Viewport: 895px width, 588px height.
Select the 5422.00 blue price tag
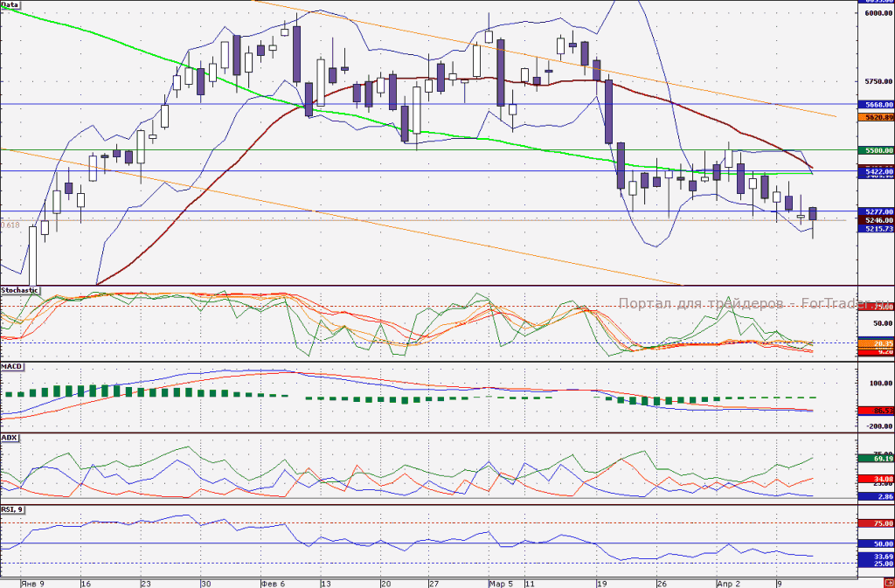[876, 171]
